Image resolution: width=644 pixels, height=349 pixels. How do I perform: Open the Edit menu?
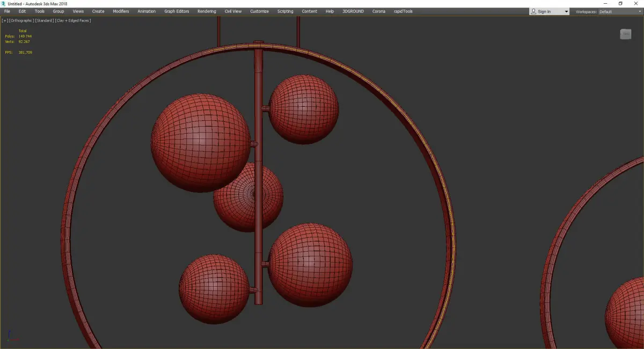[22, 11]
